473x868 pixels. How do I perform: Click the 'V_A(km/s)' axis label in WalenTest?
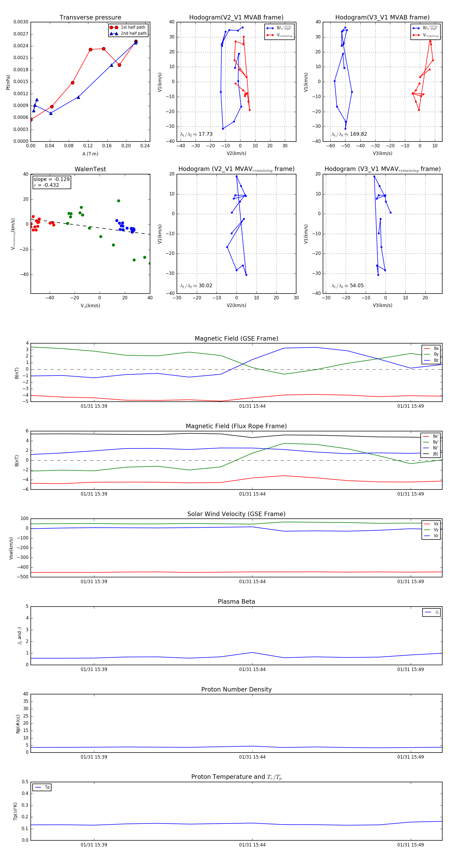click(90, 306)
